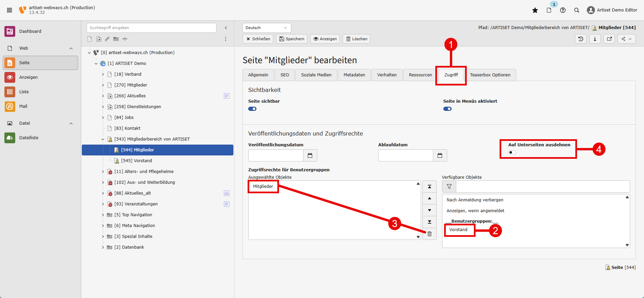Expand the Jobs page node
This screenshot has height=298, width=644.
103,118
